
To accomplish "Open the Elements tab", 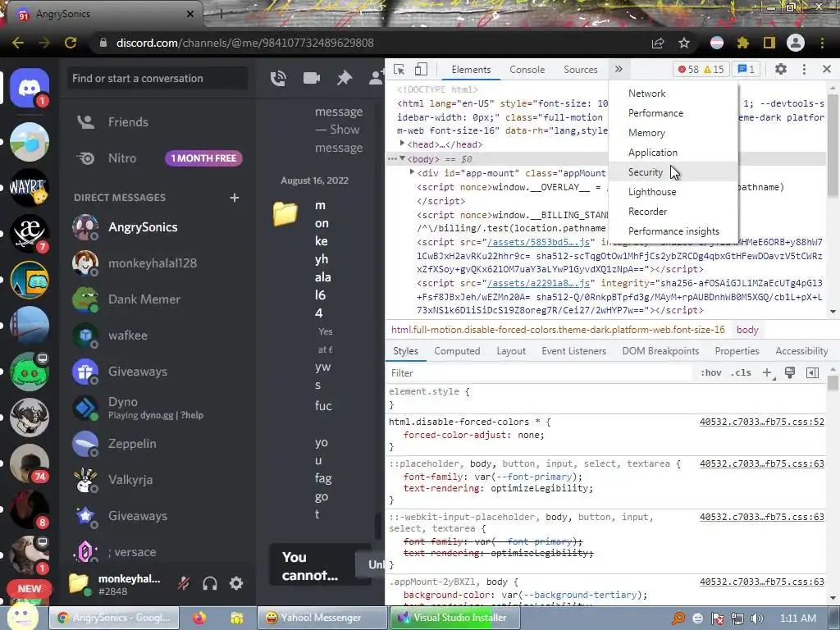I will [x=471, y=70].
